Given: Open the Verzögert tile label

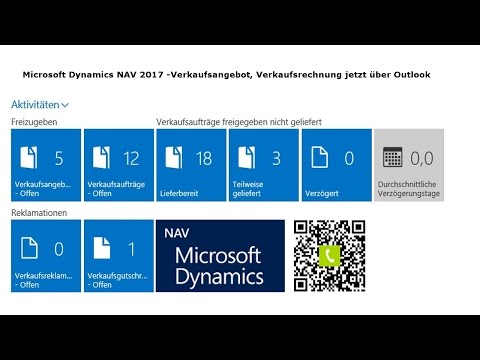Looking at the screenshot, I should tap(322, 193).
